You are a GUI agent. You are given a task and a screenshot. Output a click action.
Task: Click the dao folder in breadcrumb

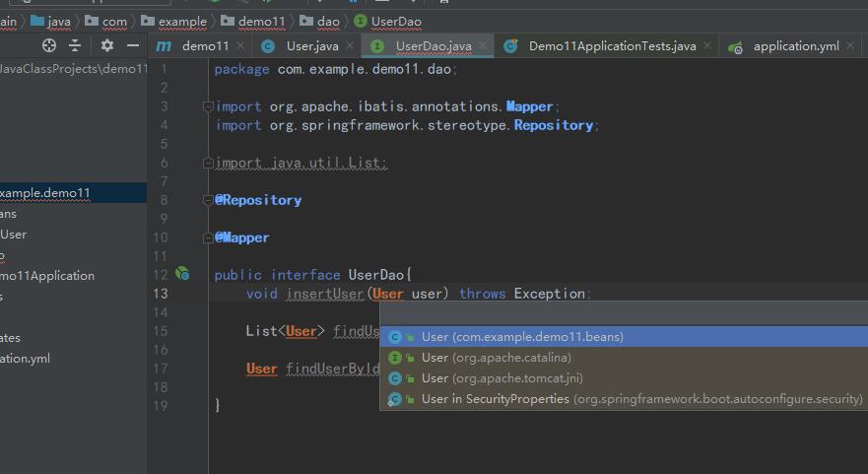[x=327, y=21]
